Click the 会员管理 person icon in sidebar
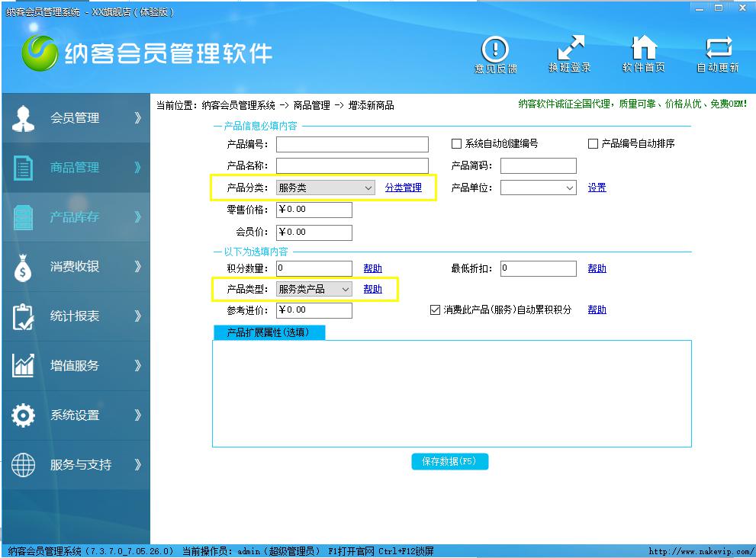 (24, 118)
